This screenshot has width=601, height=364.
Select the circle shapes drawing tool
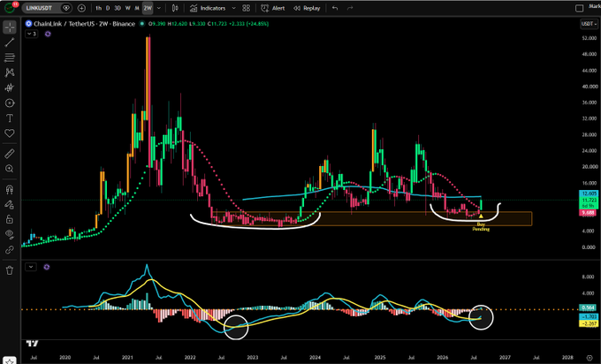pos(10,103)
